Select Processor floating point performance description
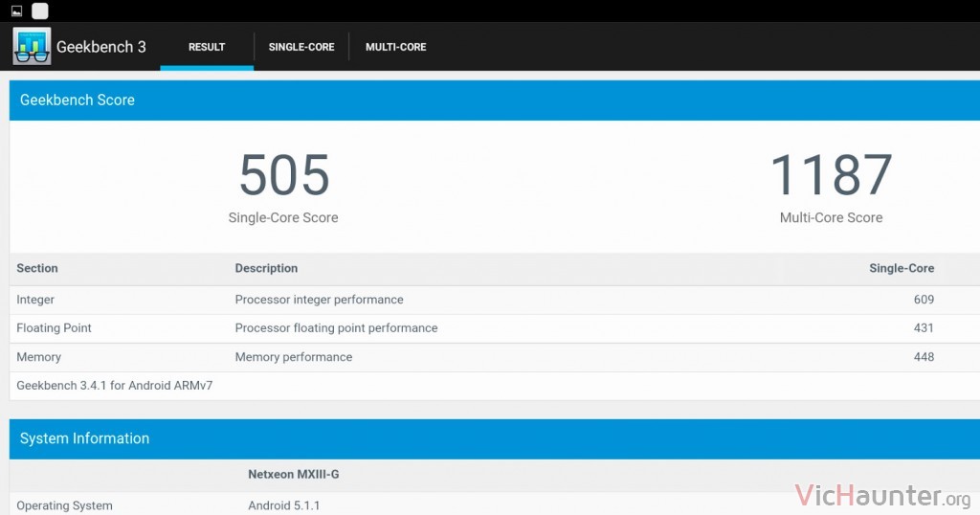This screenshot has height=515, width=980. (336, 328)
